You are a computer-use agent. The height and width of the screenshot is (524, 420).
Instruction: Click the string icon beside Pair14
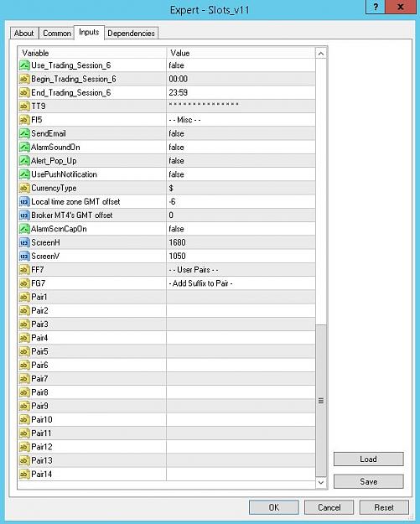pyautogui.click(x=24, y=475)
